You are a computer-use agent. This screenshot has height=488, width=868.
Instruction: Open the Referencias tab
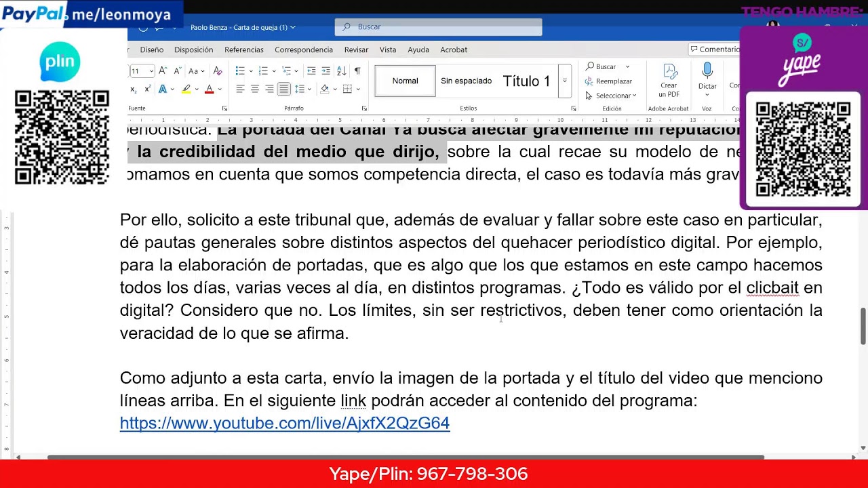point(244,49)
